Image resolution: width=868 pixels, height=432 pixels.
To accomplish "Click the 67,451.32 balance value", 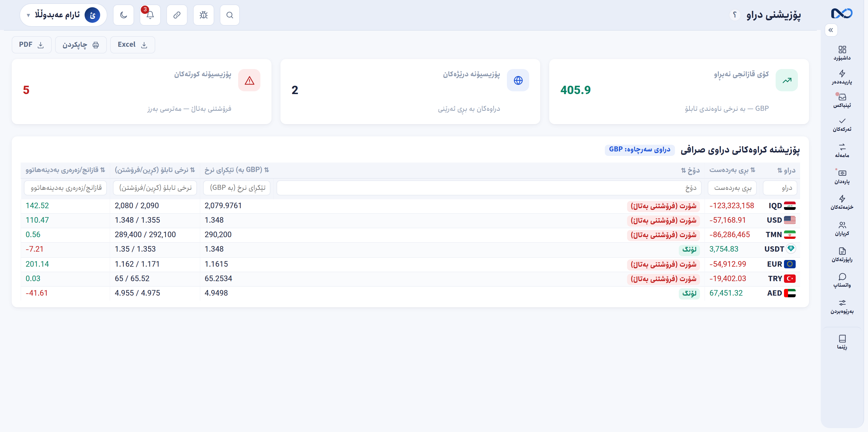I will click(x=726, y=293).
